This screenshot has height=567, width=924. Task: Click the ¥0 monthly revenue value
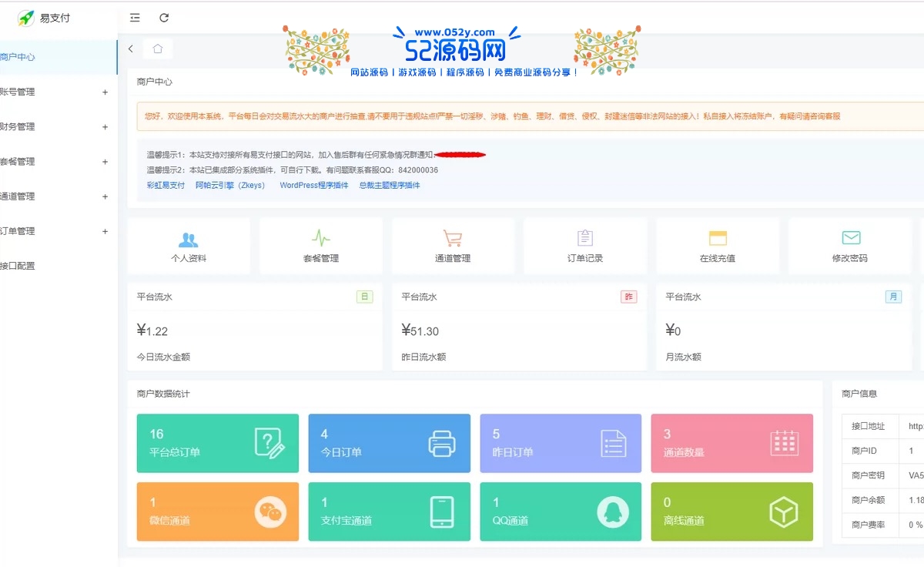(674, 331)
